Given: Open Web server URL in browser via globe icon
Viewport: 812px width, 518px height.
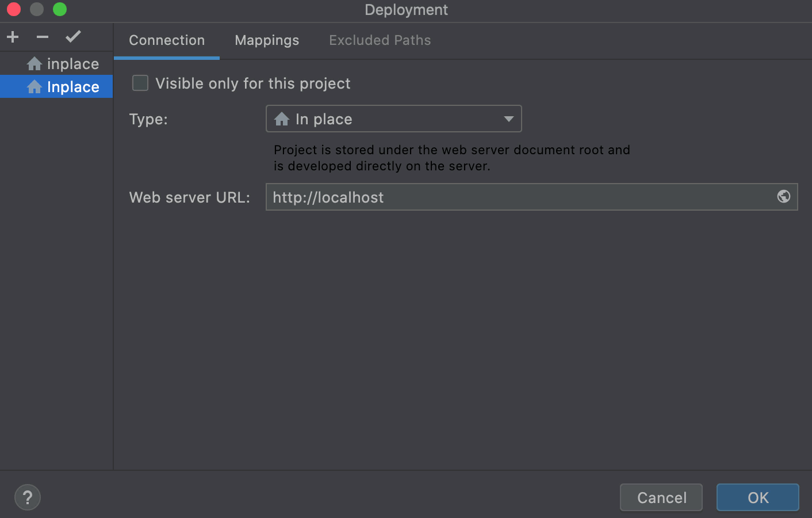Looking at the screenshot, I should coord(783,196).
